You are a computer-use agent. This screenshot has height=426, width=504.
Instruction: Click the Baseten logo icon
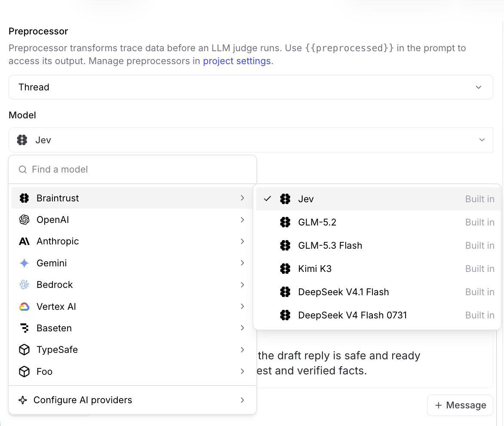tap(25, 328)
